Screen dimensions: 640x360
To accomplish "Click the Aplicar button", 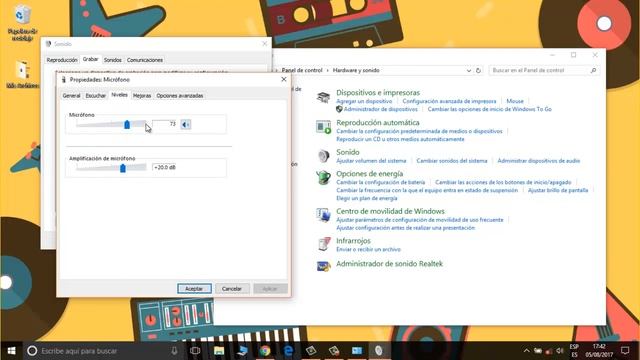I will [x=270, y=289].
